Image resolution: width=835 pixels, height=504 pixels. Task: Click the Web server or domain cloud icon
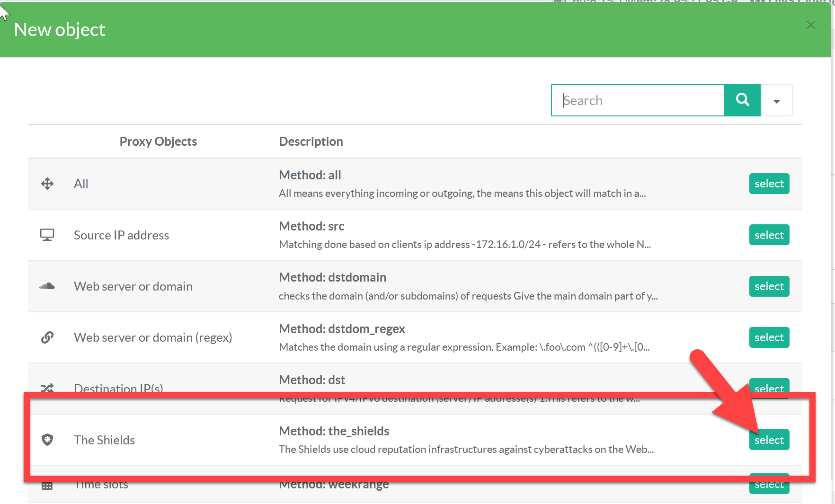[x=47, y=286]
